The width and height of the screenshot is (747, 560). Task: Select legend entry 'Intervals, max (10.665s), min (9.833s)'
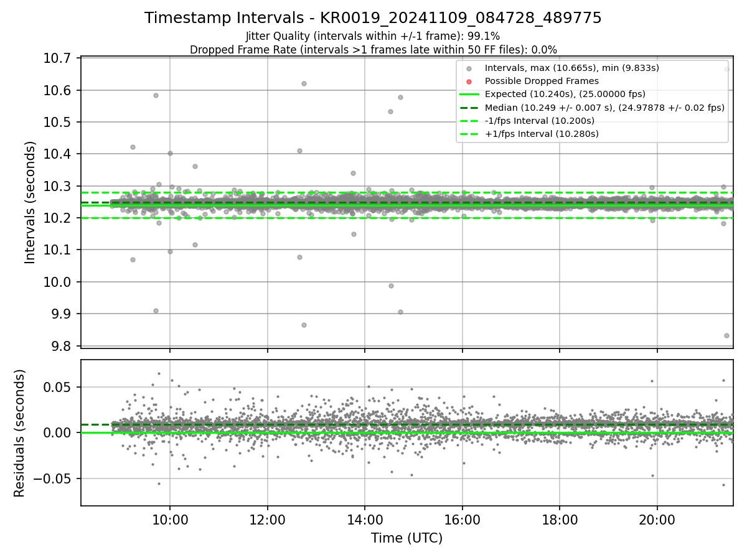pyautogui.click(x=571, y=68)
